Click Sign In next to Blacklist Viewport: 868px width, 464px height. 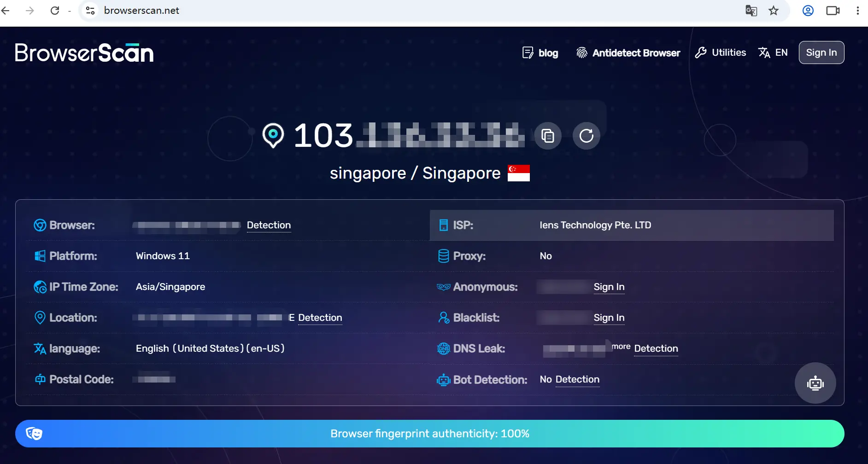tap(609, 318)
